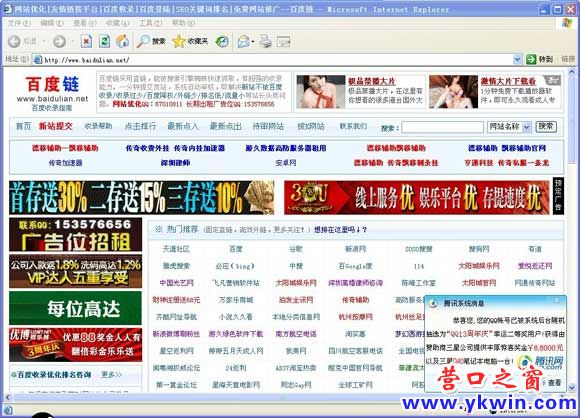Click the 广告位招租 banner image
The height and width of the screenshot is (418, 580).
coord(75,235)
